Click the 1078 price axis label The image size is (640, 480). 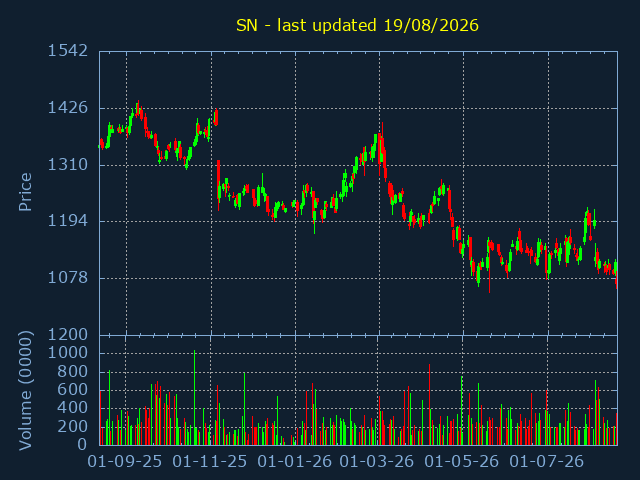pyautogui.click(x=68, y=278)
